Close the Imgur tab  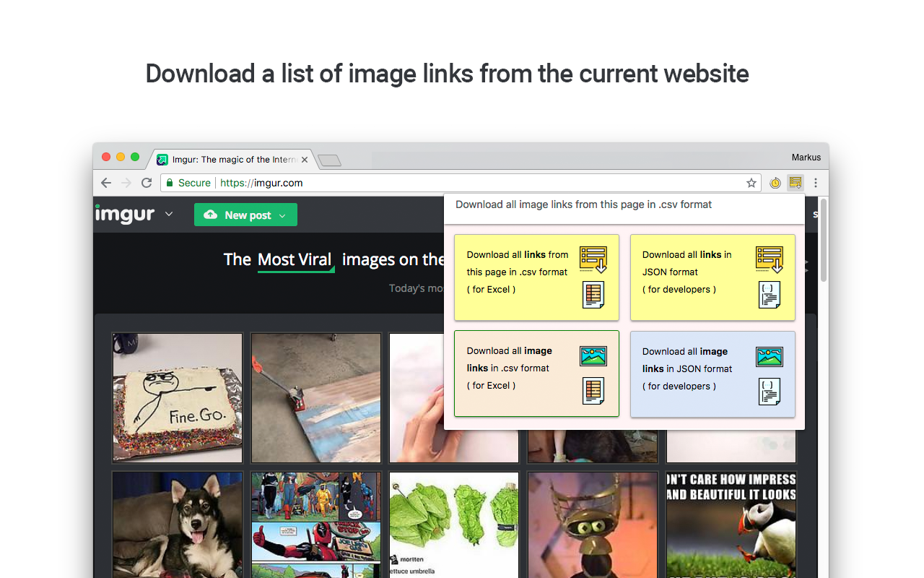point(305,160)
